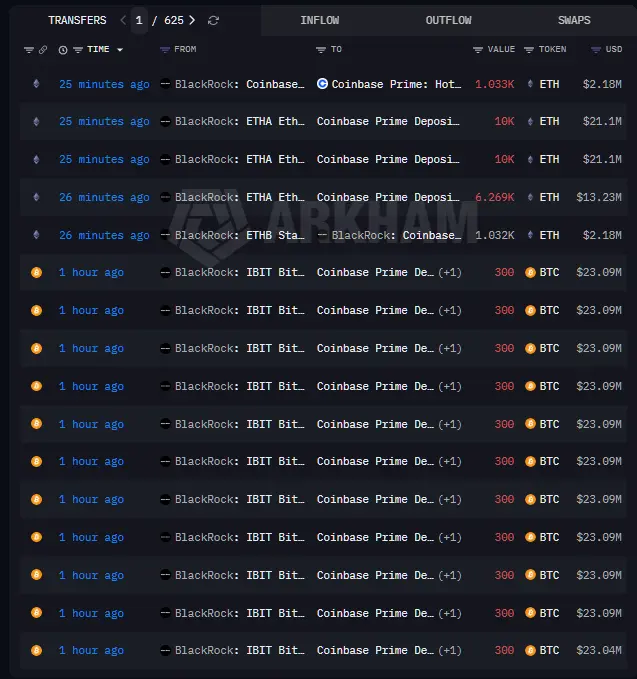Open the FROM column filter icon
Image resolution: width=637 pixels, height=679 pixels.
pos(165,50)
